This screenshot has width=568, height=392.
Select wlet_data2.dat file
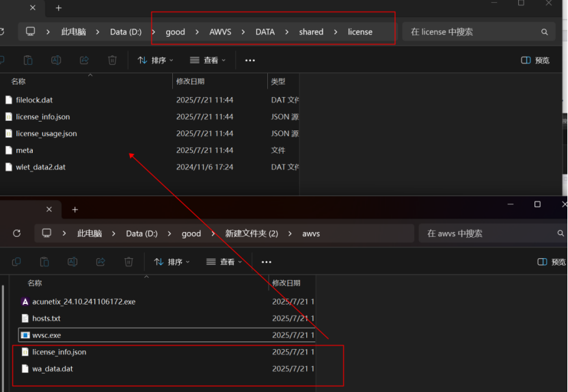(x=40, y=167)
